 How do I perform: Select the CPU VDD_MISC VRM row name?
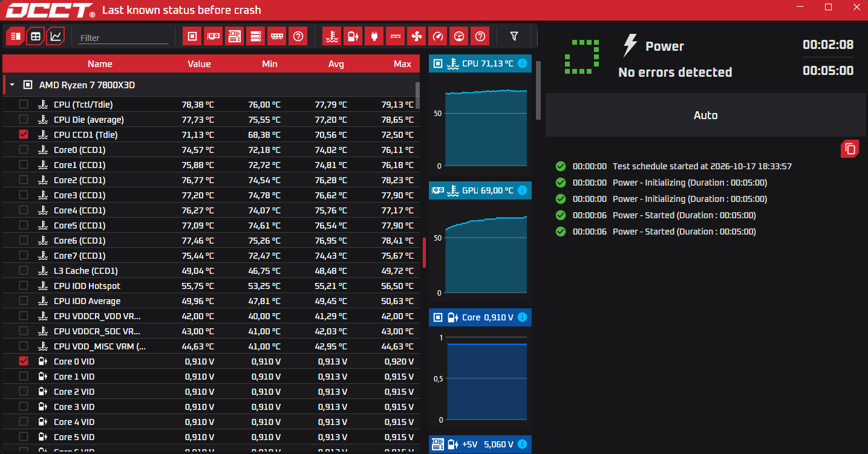tap(100, 346)
